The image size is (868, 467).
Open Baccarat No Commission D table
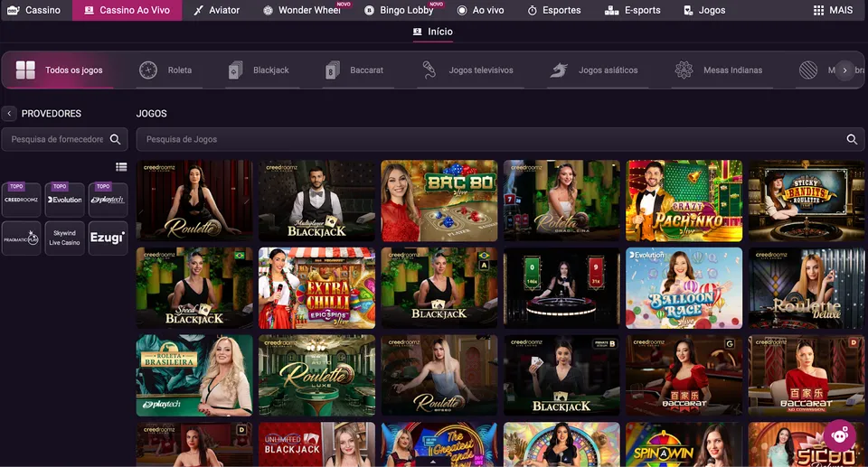806,375
